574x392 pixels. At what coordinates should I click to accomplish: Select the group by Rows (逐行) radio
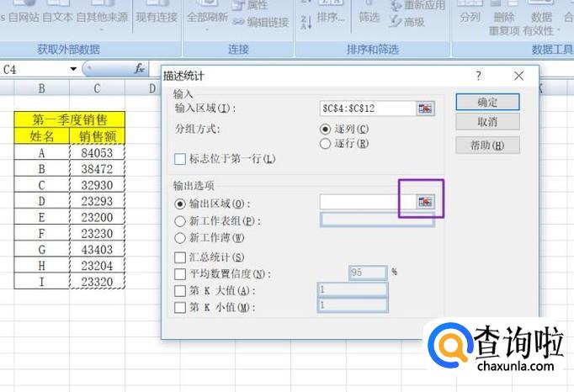(x=326, y=143)
